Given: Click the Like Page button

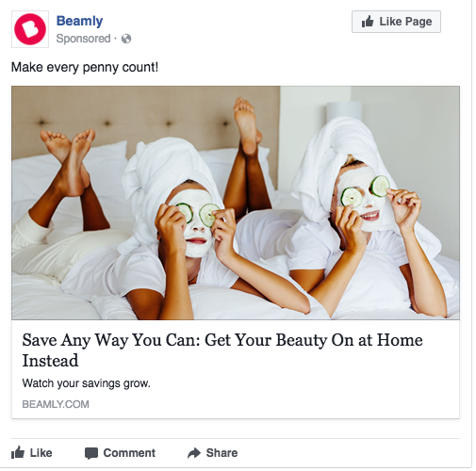Looking at the screenshot, I should (396, 22).
